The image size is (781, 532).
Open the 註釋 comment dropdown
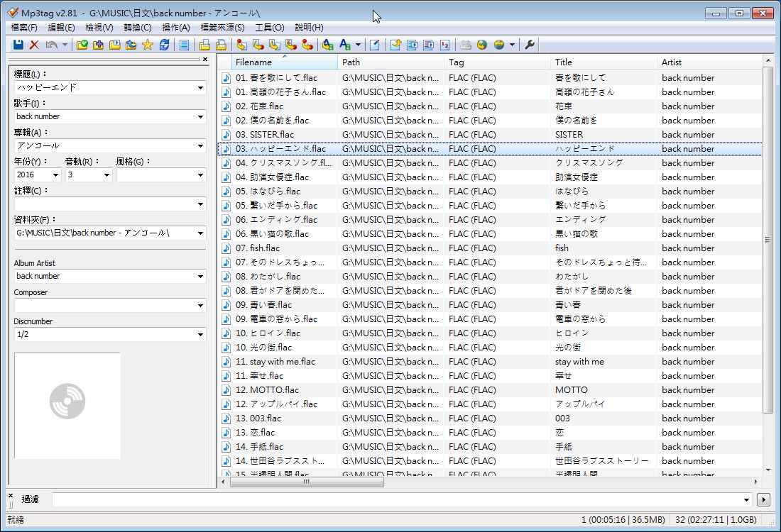pyautogui.click(x=200, y=204)
